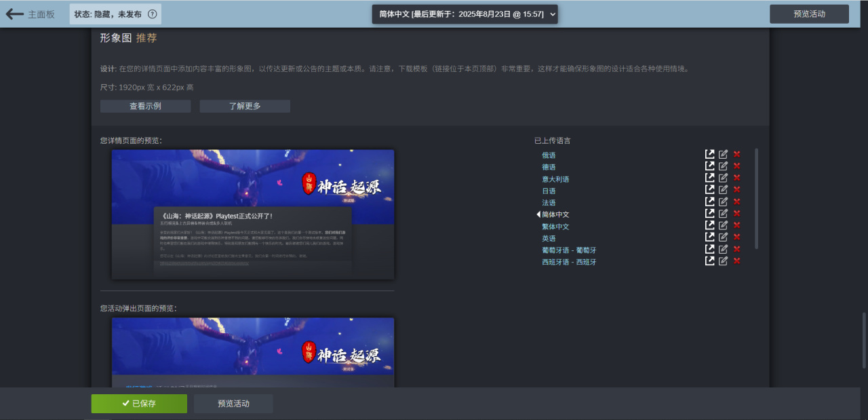Open the 简体中文 image externally
868x420 pixels.
tap(710, 214)
